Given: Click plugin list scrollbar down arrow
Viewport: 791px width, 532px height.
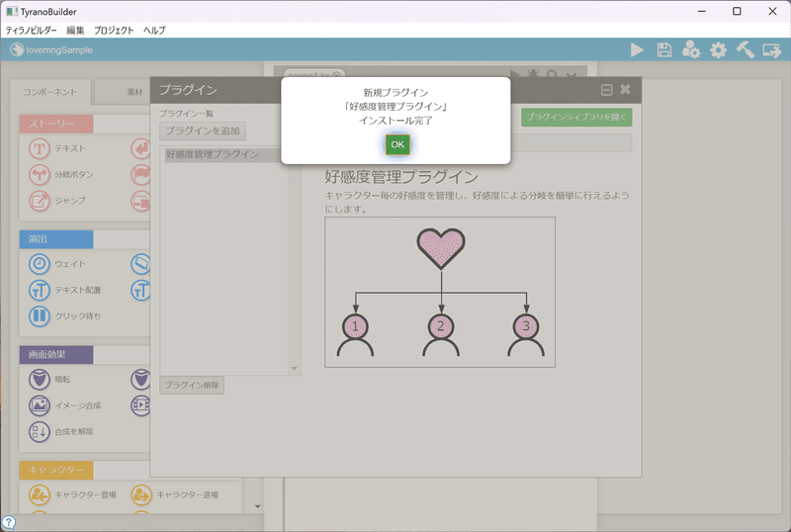Looking at the screenshot, I should (294, 369).
